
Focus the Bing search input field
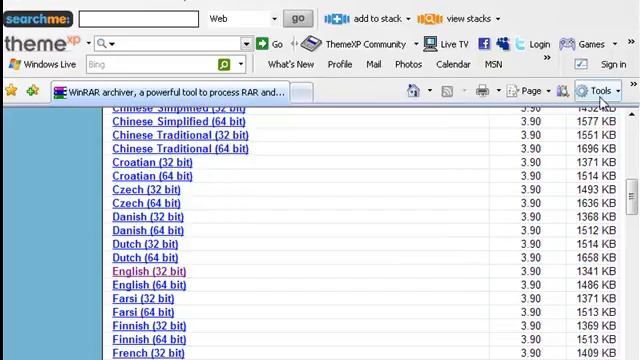152,64
